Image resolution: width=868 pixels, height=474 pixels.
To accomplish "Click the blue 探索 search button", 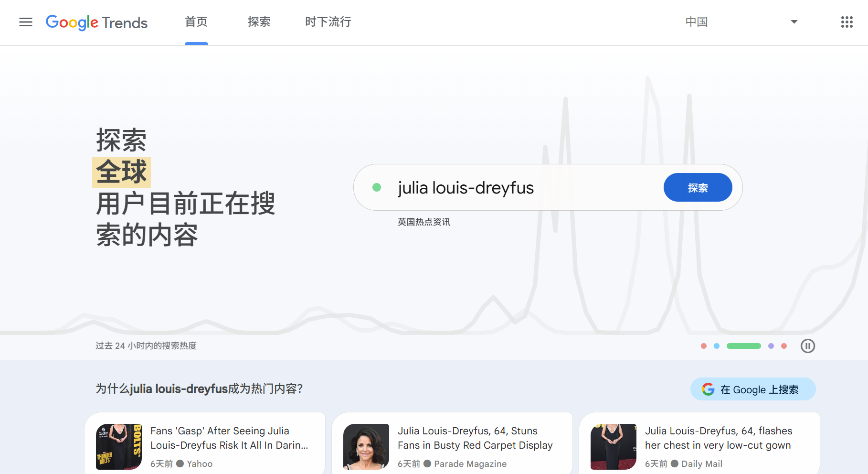I will pos(698,187).
